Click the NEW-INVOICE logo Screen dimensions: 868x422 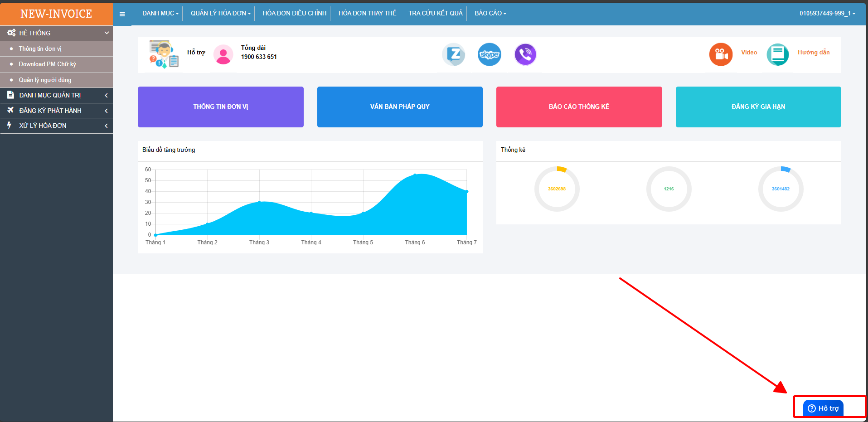tap(56, 14)
